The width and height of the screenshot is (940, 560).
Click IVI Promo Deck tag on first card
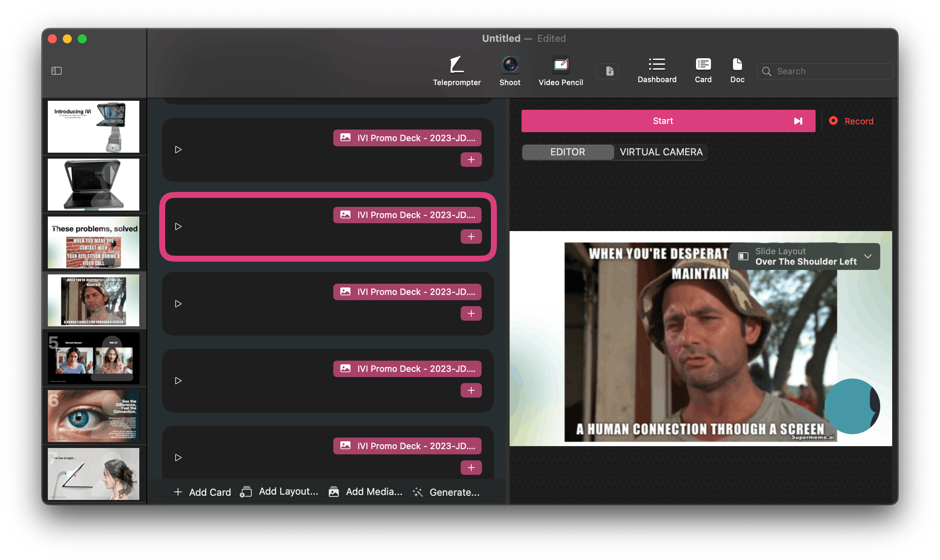pyautogui.click(x=407, y=138)
